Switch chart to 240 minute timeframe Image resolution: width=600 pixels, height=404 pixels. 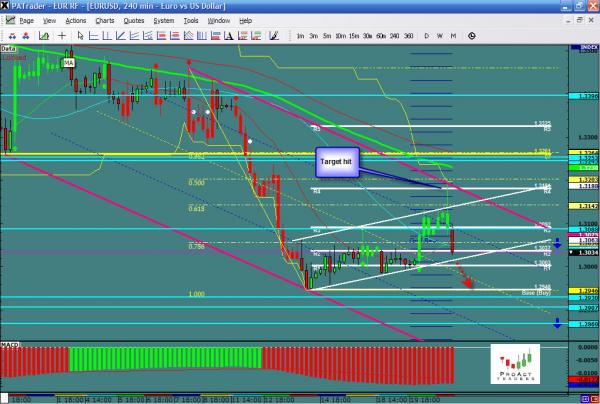coord(394,35)
